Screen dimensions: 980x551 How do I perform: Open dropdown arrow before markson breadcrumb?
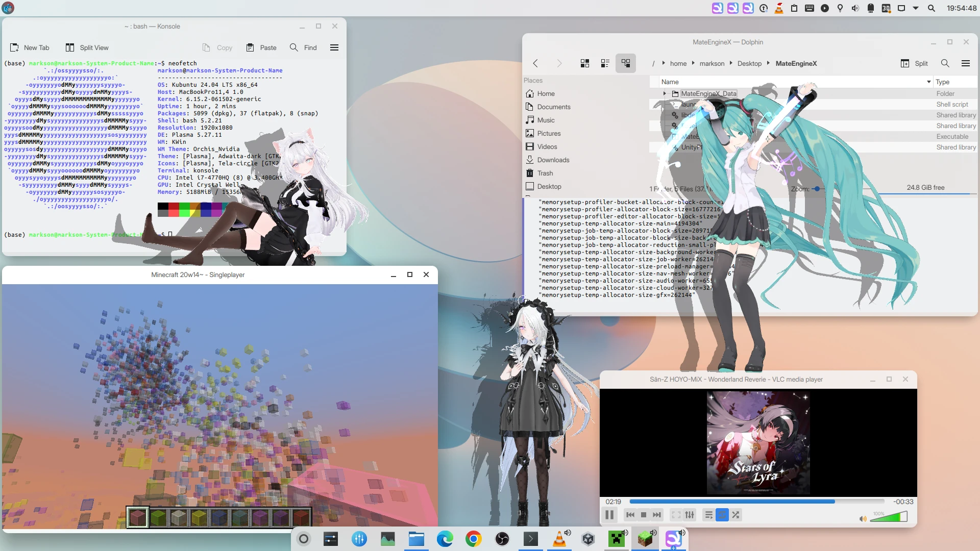pos(693,63)
